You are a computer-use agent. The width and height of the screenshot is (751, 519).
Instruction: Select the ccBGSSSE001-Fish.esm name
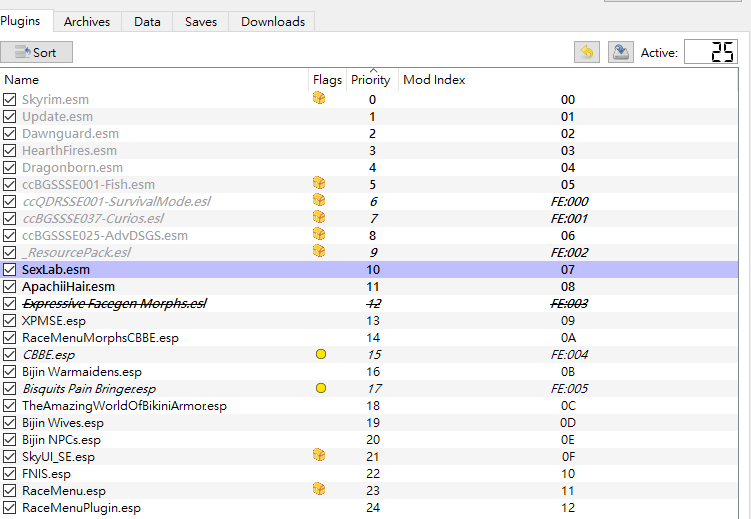[x=89, y=185]
